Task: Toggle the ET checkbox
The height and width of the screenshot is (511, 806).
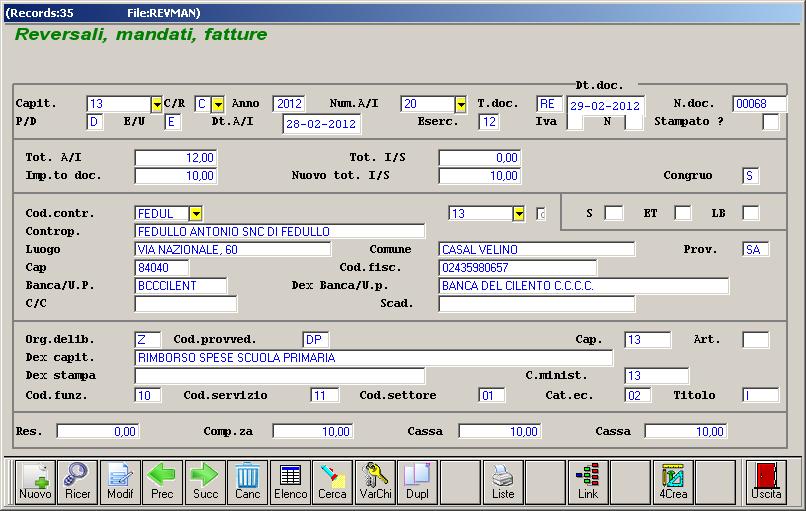Action: 683,213
